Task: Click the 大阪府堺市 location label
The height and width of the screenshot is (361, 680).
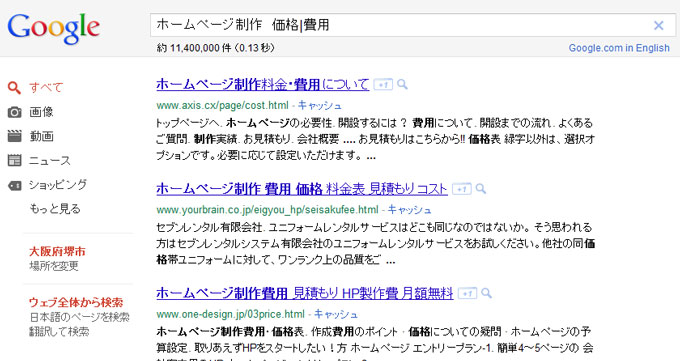Action: [57, 251]
